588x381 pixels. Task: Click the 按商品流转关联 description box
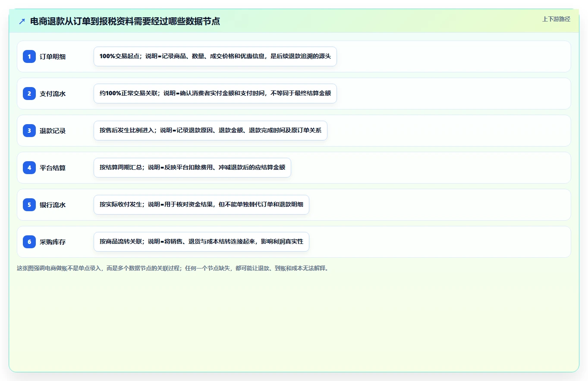(201, 242)
